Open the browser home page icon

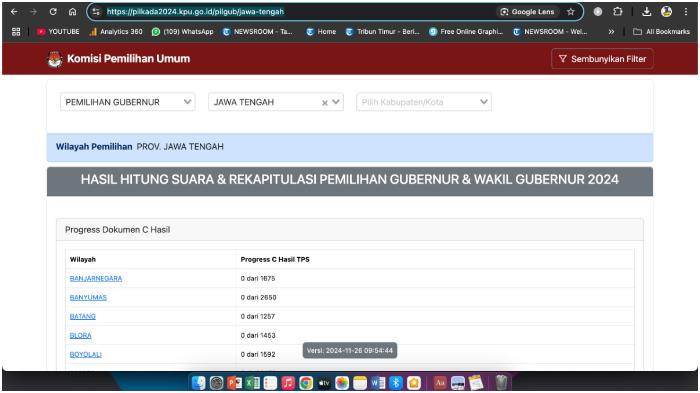point(73,12)
